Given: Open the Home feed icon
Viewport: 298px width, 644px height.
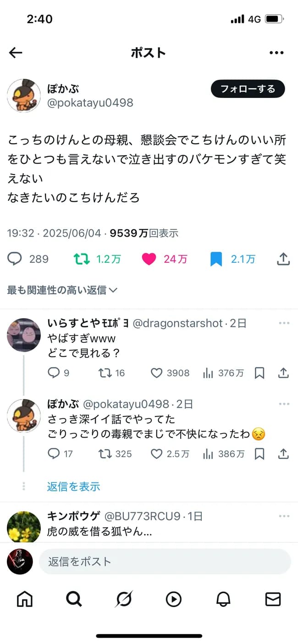Looking at the screenshot, I should click(24, 599).
